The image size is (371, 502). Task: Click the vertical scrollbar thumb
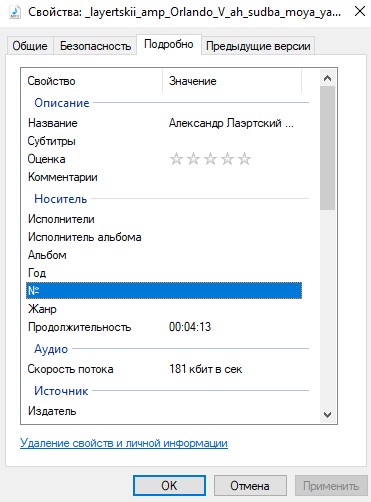pos(327,148)
